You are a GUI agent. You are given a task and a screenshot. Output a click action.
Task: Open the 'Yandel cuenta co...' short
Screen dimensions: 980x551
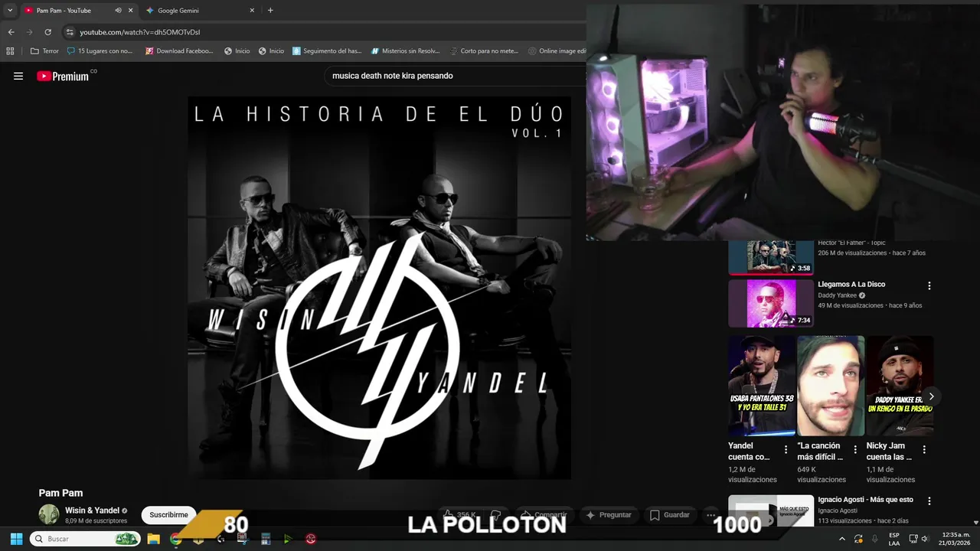click(x=762, y=386)
